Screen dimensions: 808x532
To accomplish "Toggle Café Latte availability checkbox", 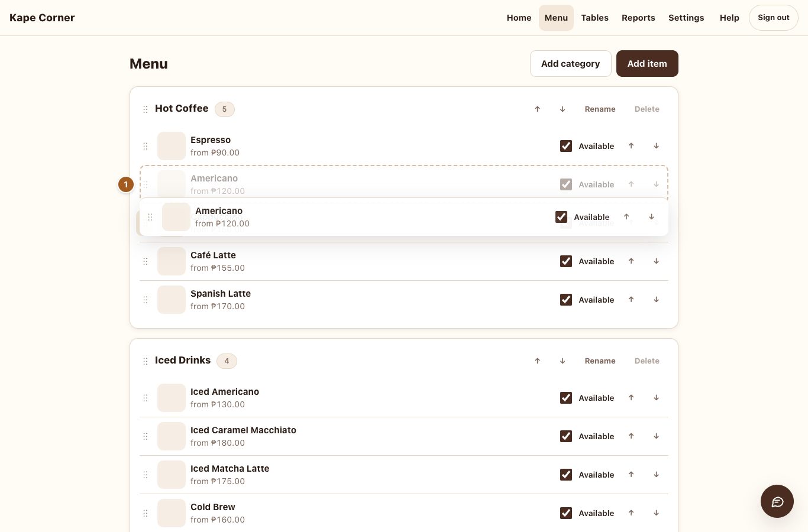I will [x=566, y=261].
